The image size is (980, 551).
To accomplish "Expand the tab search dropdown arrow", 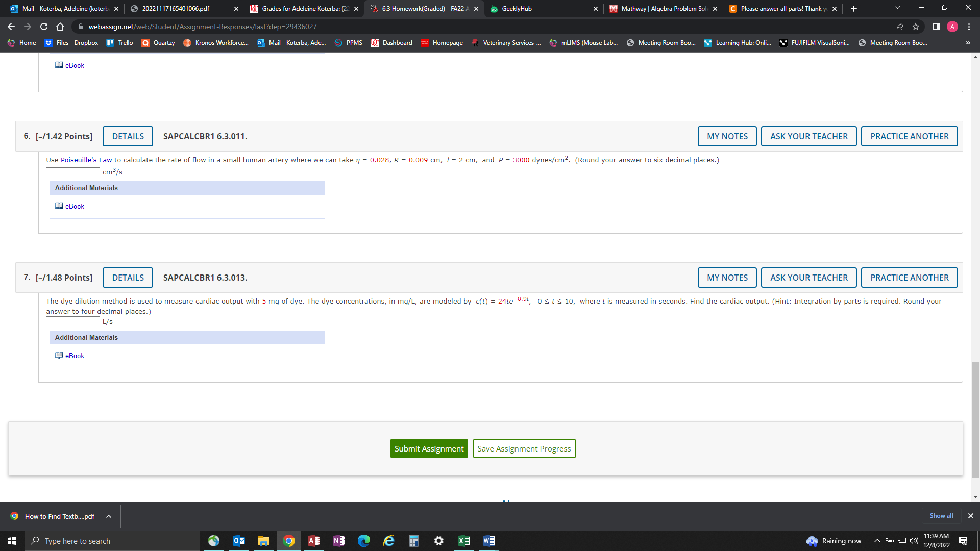I will (898, 8).
